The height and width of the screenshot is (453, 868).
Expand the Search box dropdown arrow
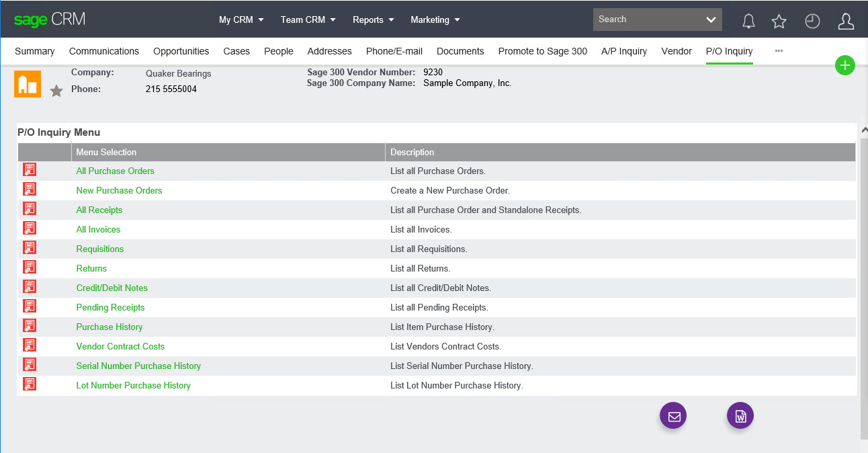point(711,20)
